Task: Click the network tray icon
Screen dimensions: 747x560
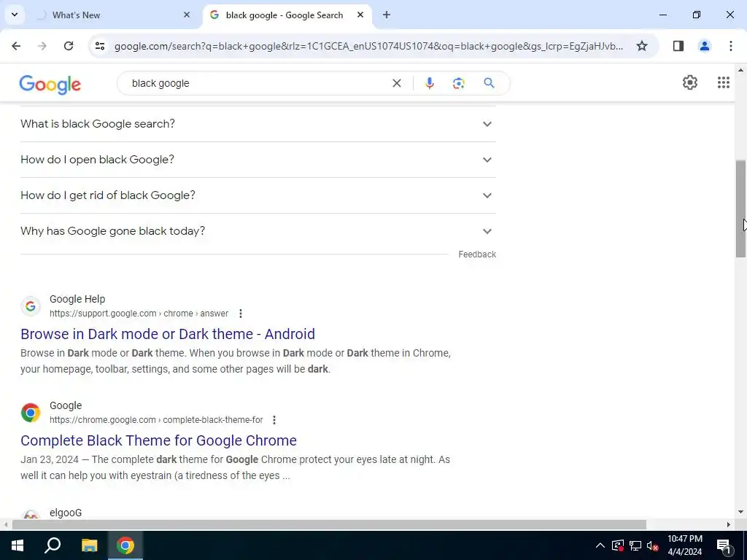Action: pos(635,545)
